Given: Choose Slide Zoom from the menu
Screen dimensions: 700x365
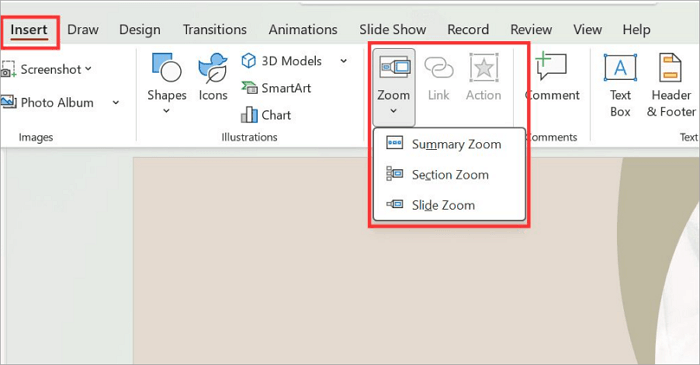Looking at the screenshot, I should click(450, 205).
